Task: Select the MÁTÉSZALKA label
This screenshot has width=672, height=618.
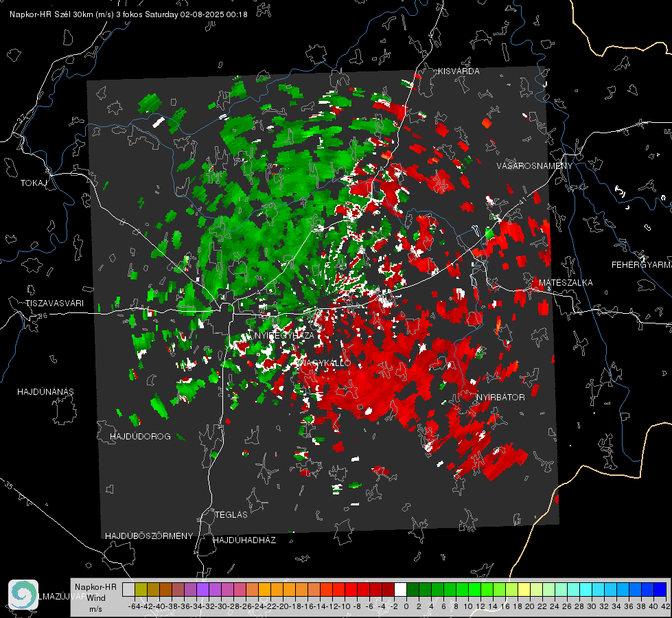Action: point(566,283)
